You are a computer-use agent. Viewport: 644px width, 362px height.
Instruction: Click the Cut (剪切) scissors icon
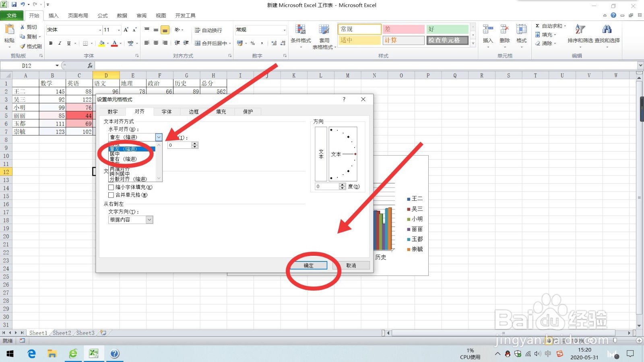[x=23, y=27]
